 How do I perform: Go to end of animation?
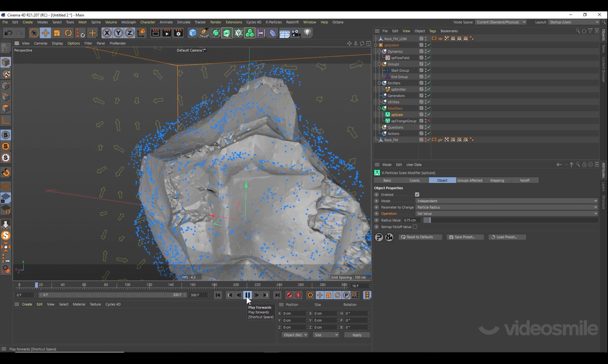point(277,295)
